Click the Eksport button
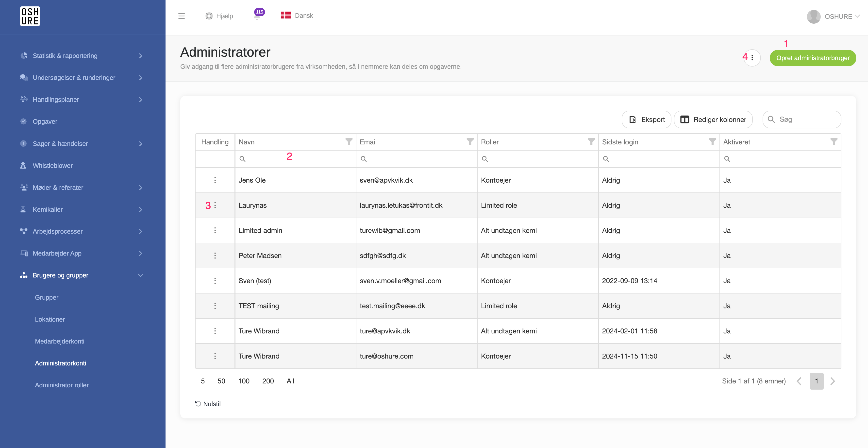Screen dimensions: 868x448 point(646,120)
